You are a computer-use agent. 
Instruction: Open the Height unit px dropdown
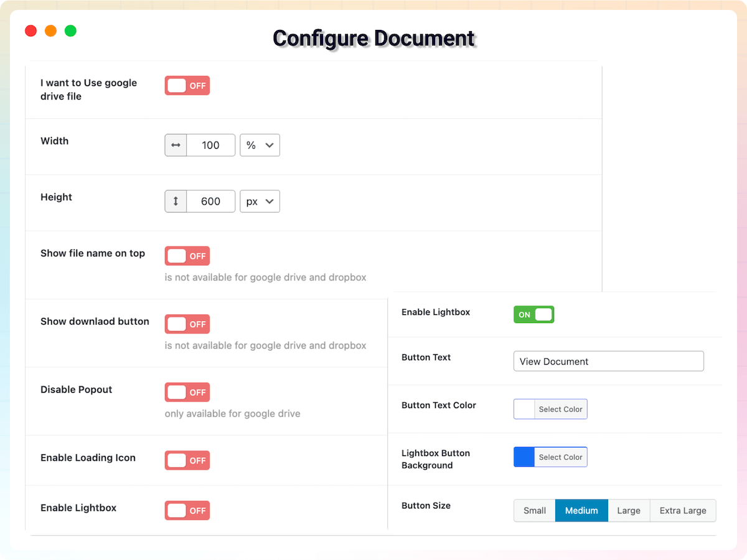pyautogui.click(x=260, y=201)
